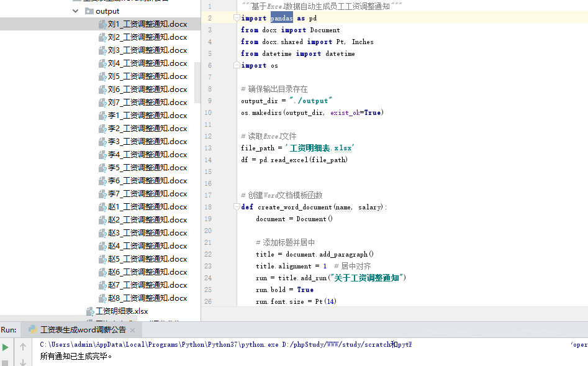Open 工资明细表.xlsx in project tree
Viewport: 588px width, 366px height.
point(122,311)
